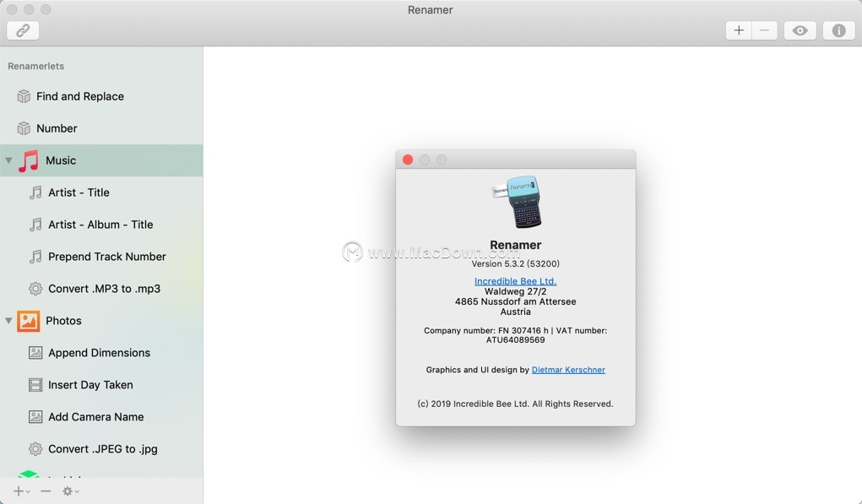Open the info button in toolbar

[x=839, y=30]
